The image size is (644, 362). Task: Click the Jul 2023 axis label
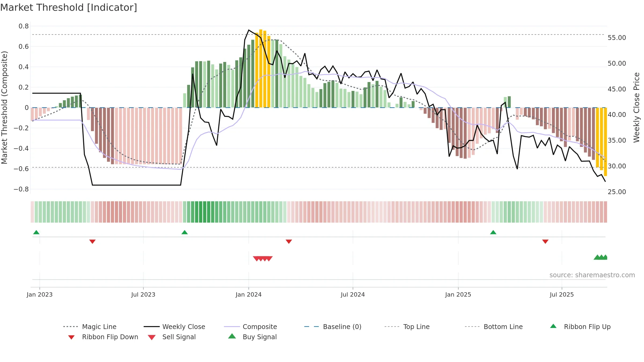(x=143, y=294)
